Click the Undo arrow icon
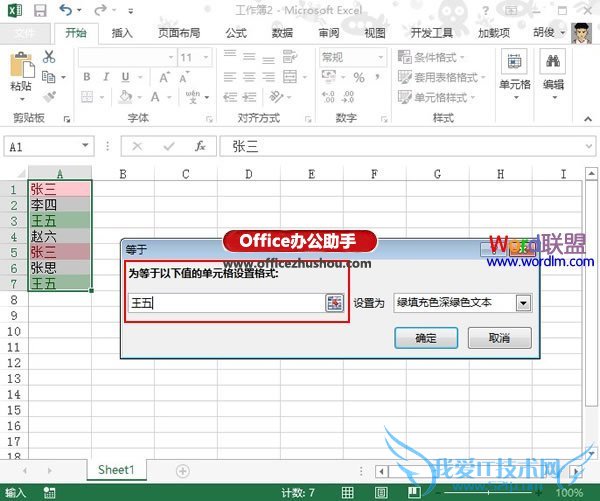The image size is (600, 501). point(66,10)
